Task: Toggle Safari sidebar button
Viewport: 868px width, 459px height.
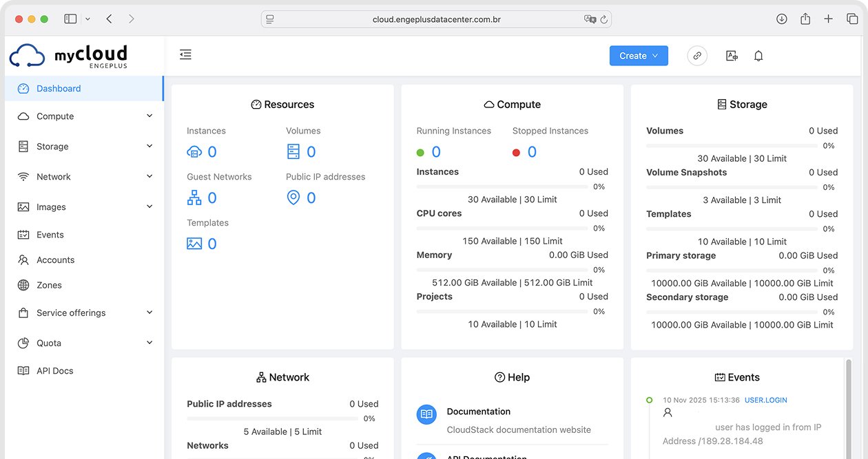Action: [70, 19]
